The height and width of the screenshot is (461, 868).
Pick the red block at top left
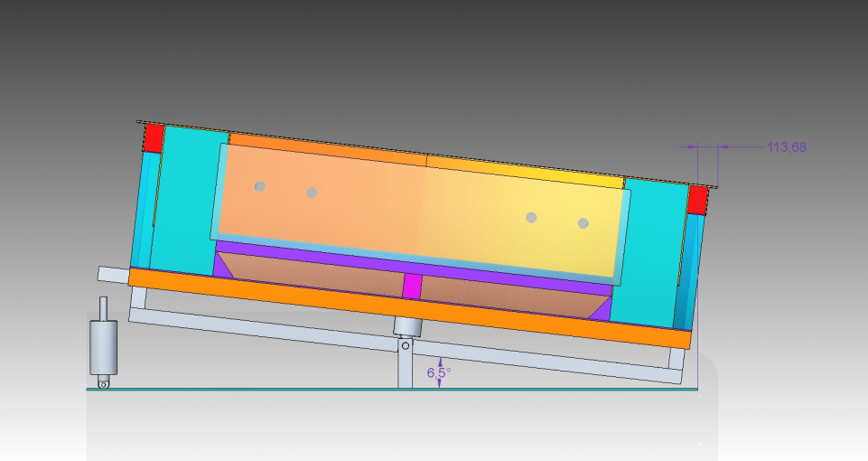(x=154, y=138)
